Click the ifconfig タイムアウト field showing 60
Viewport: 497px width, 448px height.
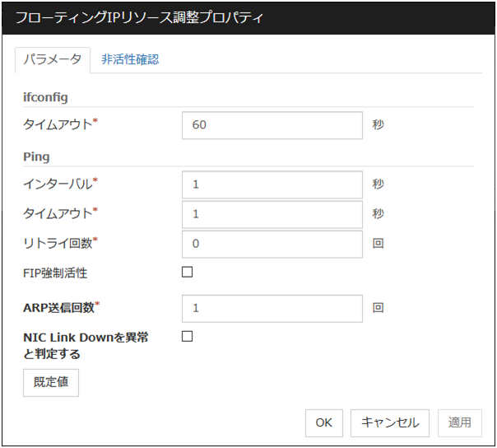pyautogui.click(x=272, y=125)
